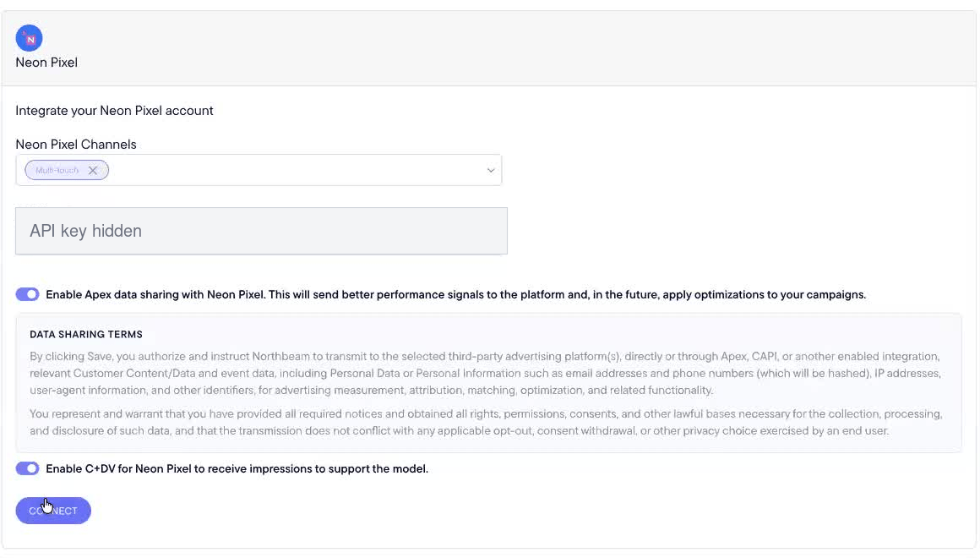Click the Enable Apex data sharing label text

455,294
